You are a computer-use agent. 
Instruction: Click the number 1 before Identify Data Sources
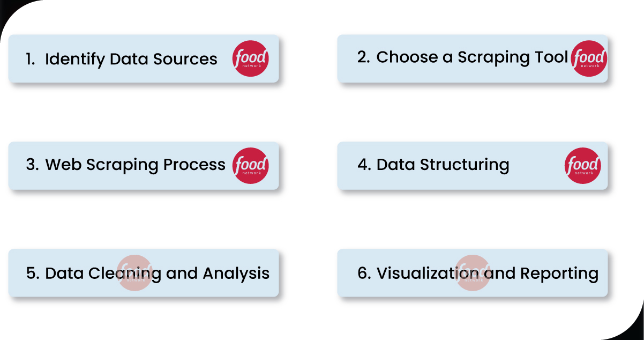(x=30, y=59)
